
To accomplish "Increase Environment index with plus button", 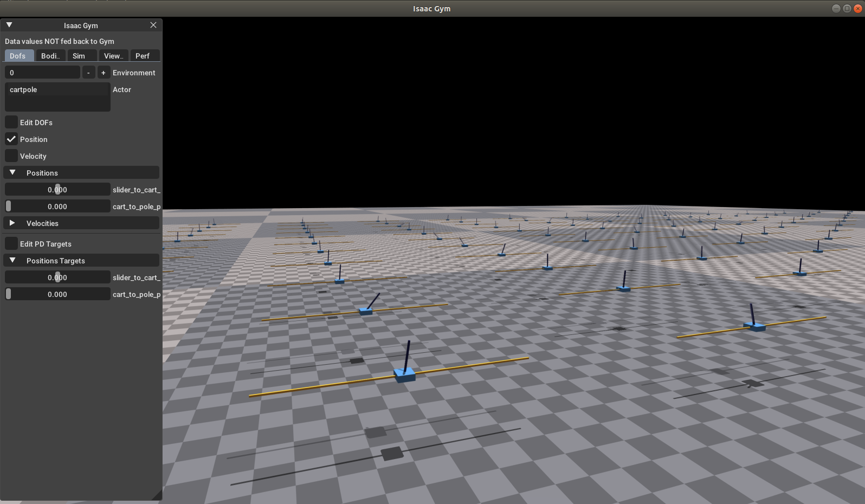I will [x=104, y=73].
